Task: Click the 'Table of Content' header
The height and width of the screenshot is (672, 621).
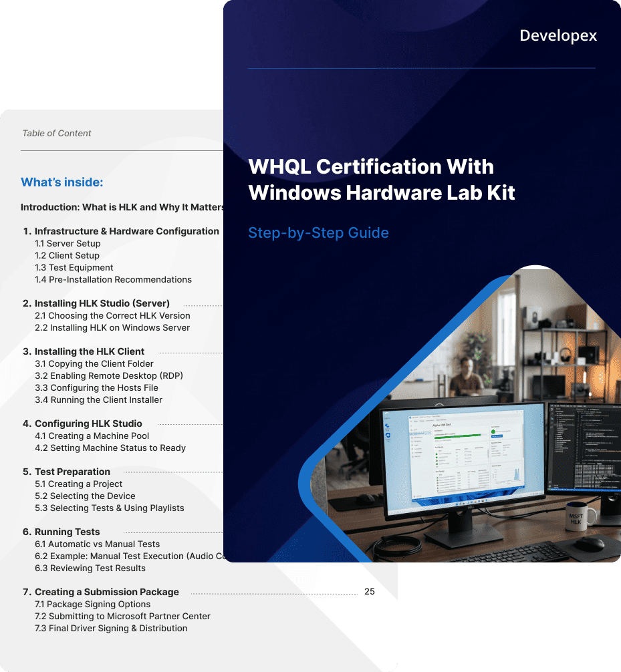Action: (x=57, y=134)
